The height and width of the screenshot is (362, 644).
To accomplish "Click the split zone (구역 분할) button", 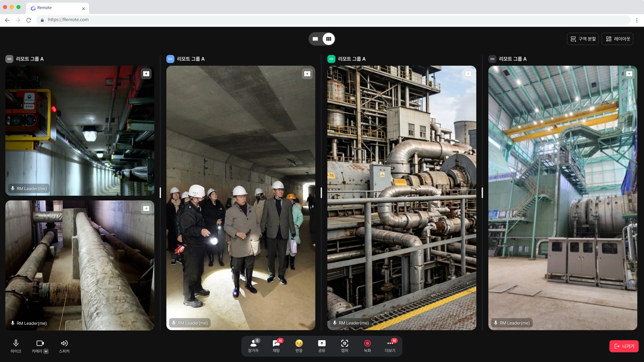I will 583,39.
